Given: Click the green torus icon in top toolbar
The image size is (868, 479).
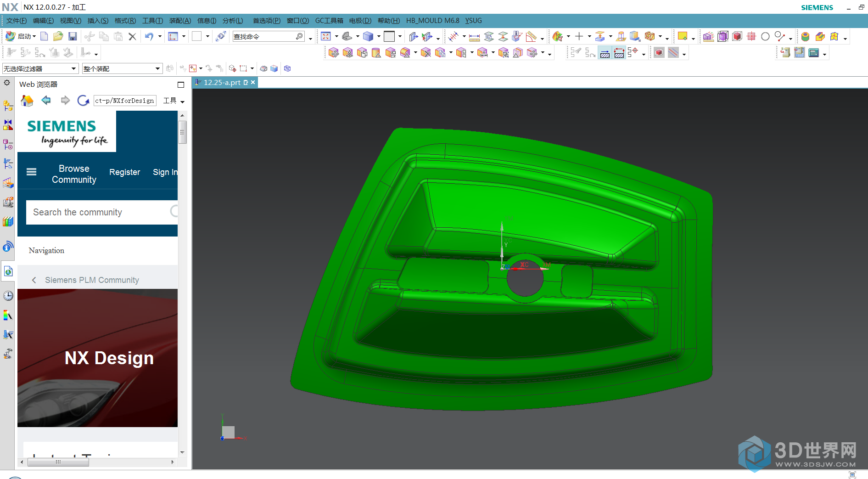Looking at the screenshot, I should [805, 36].
